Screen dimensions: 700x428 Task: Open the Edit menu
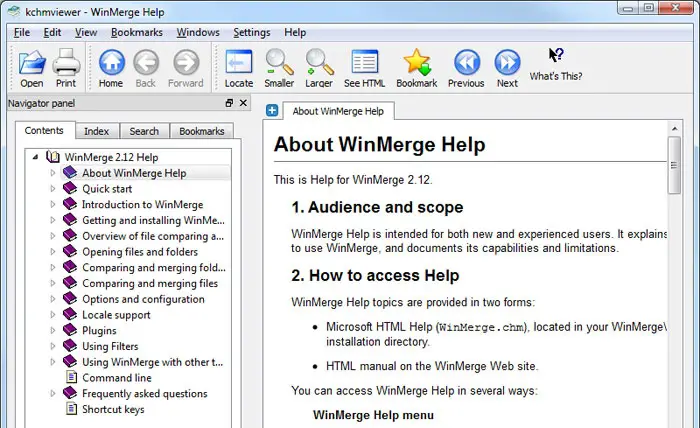[x=52, y=33]
